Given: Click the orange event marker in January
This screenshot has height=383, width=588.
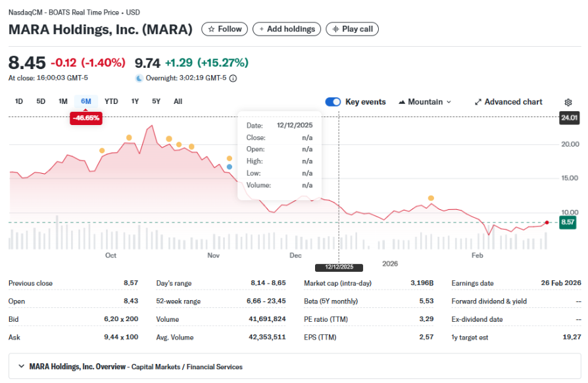Looking at the screenshot, I should [431, 197].
